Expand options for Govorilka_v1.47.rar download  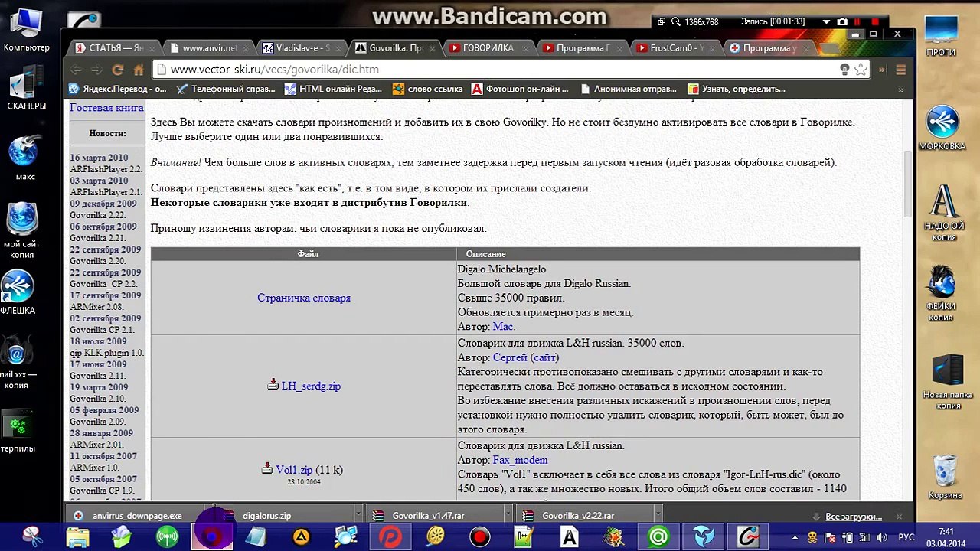point(507,516)
